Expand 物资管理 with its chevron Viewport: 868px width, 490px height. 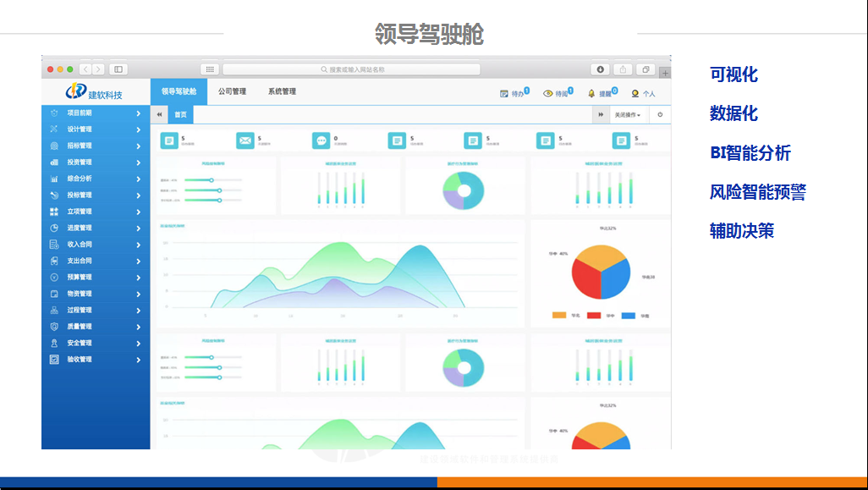click(139, 294)
